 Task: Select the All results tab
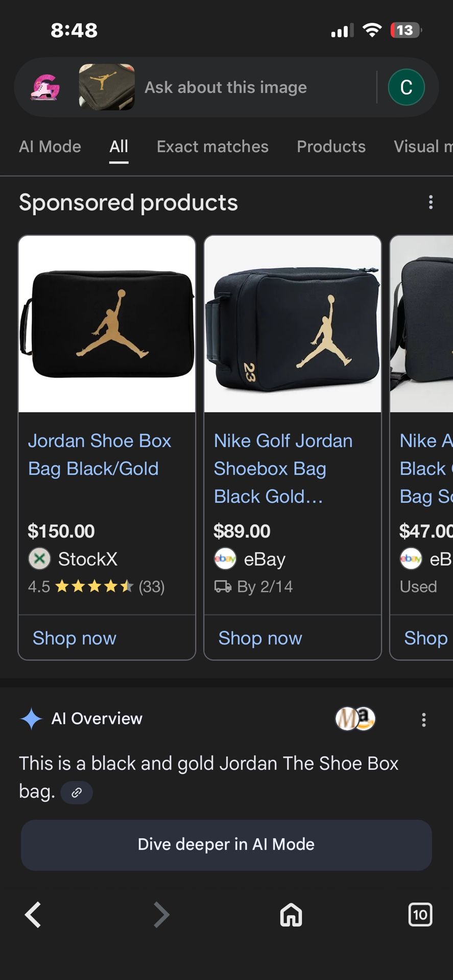click(118, 146)
